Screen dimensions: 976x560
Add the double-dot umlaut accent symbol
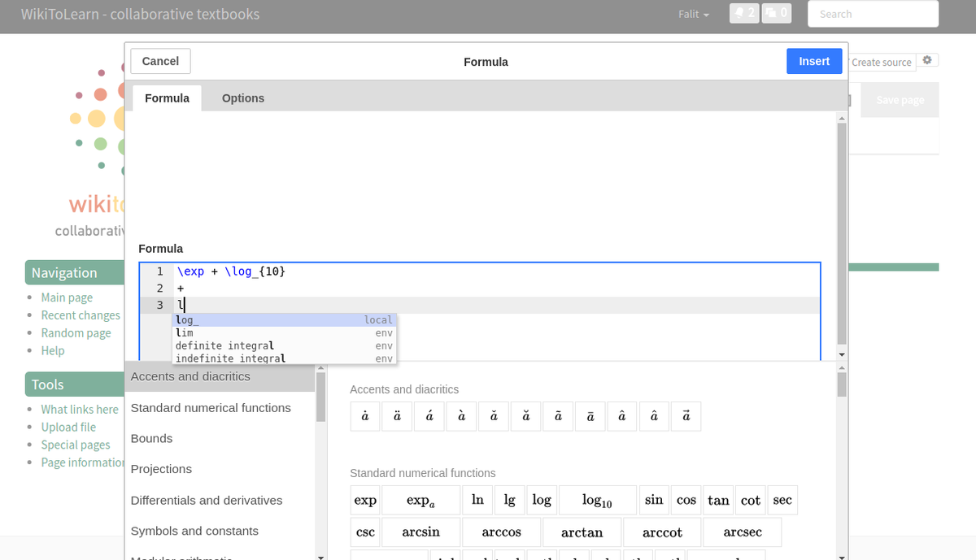(x=397, y=416)
